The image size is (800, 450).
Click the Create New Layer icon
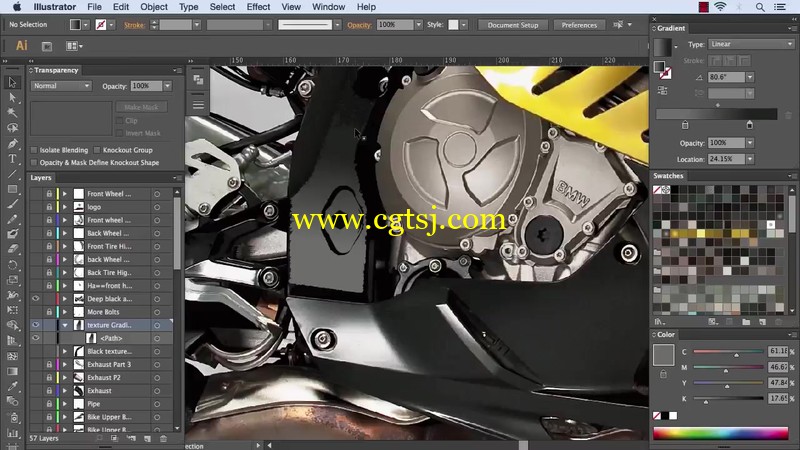[x=147, y=438]
